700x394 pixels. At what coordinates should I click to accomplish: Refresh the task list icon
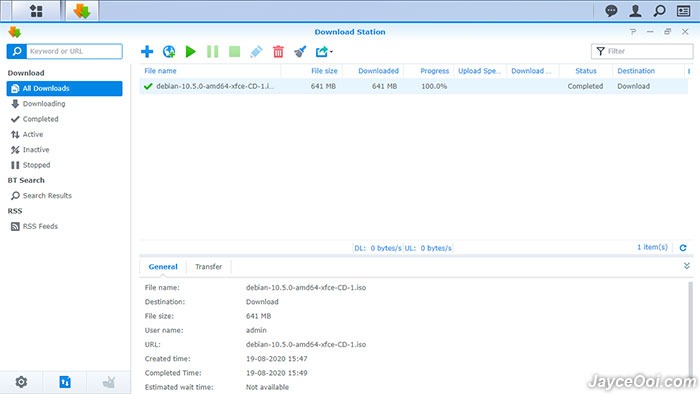[683, 248]
